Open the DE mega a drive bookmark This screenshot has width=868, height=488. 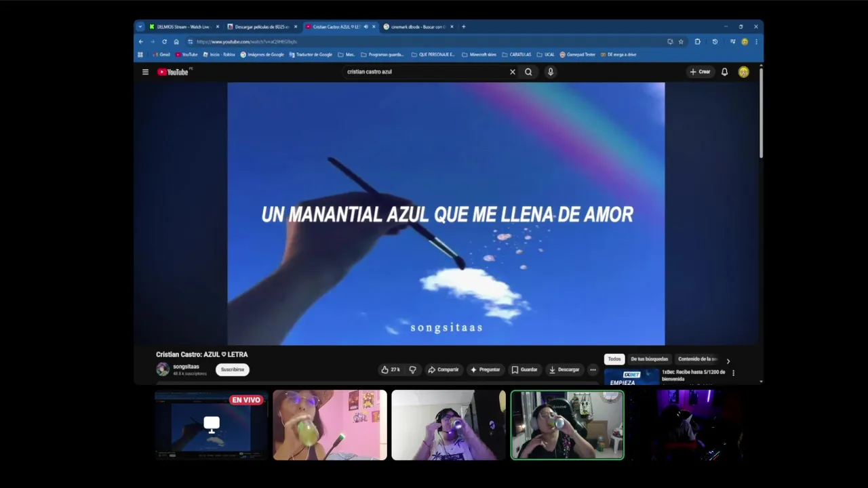pyautogui.click(x=618, y=54)
